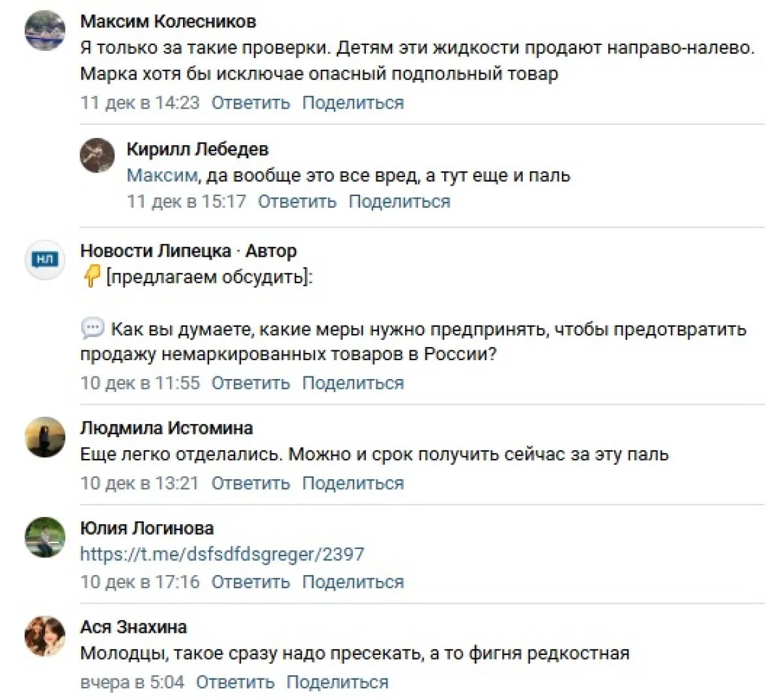This screenshot has height=700, width=784.
Task: Reply to Юлия Логинова's comment
Action: click(250, 582)
